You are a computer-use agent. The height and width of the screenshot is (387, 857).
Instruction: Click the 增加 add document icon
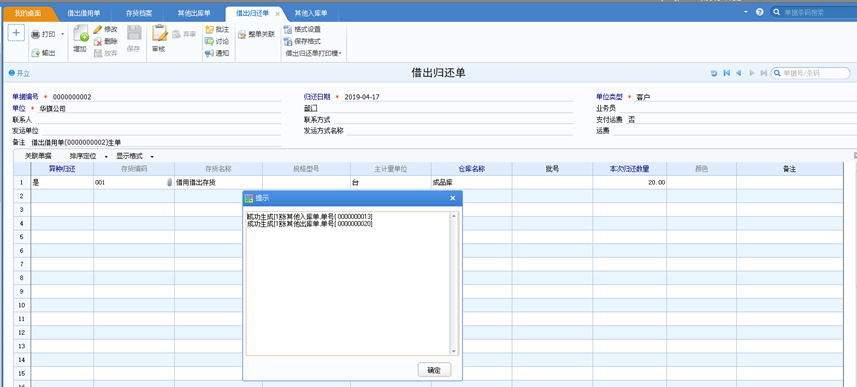pyautogui.click(x=80, y=34)
